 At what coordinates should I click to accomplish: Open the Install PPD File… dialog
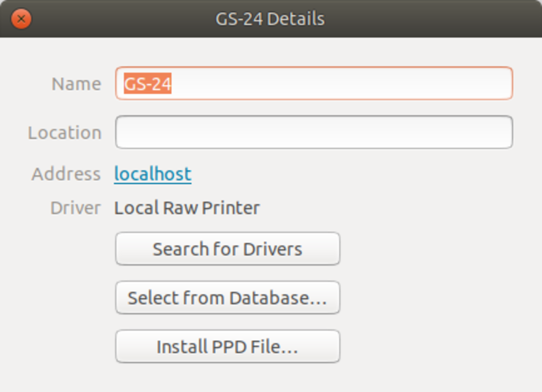click(227, 346)
